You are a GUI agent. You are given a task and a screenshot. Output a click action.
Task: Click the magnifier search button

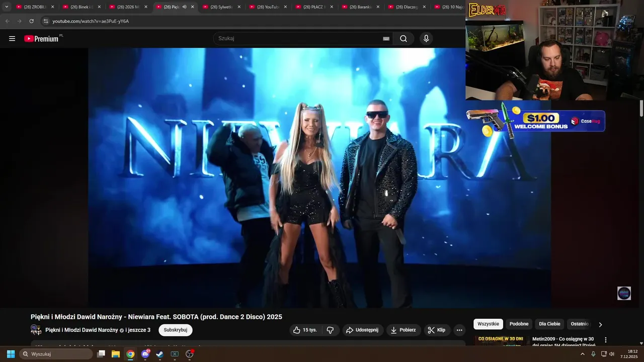tap(404, 39)
